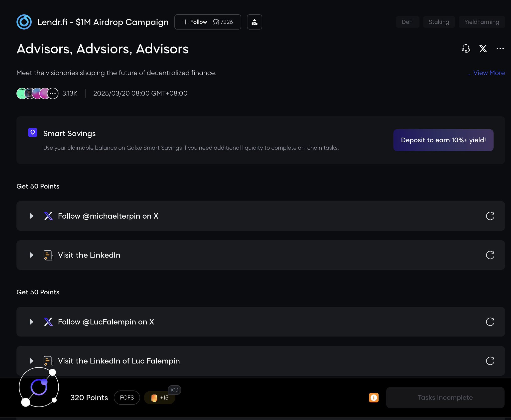This screenshot has width=511, height=420.
Task: Click the FCFS badge
Action: tap(127, 398)
